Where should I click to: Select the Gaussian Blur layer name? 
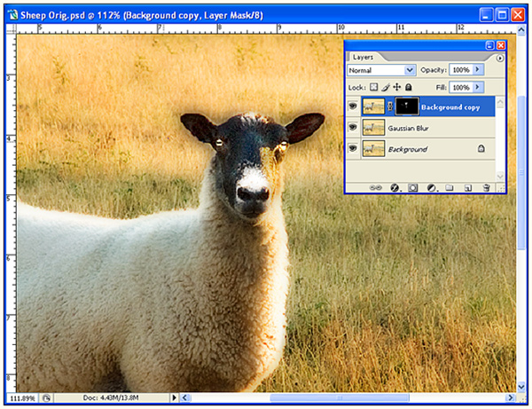coord(408,129)
